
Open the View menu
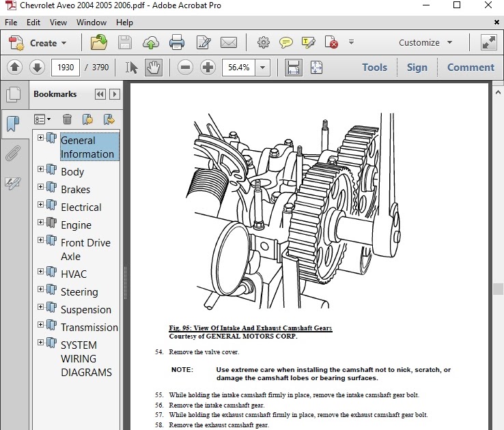click(58, 23)
